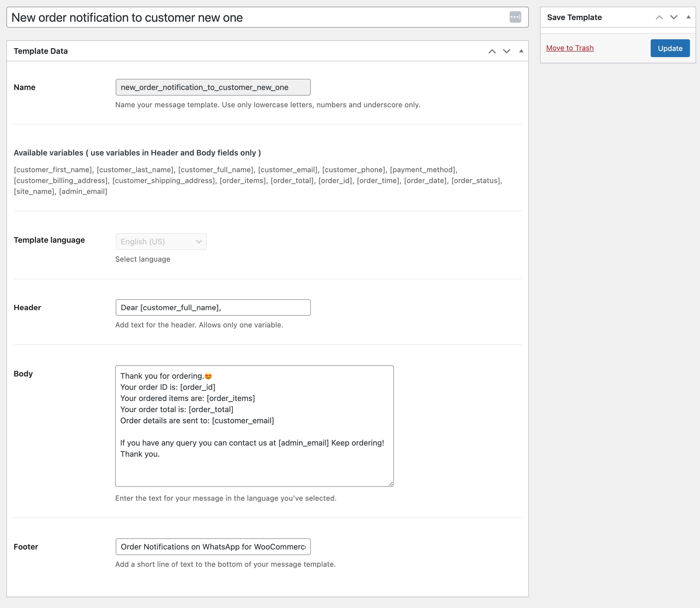Click the Update button
700x608 pixels.
coord(670,48)
